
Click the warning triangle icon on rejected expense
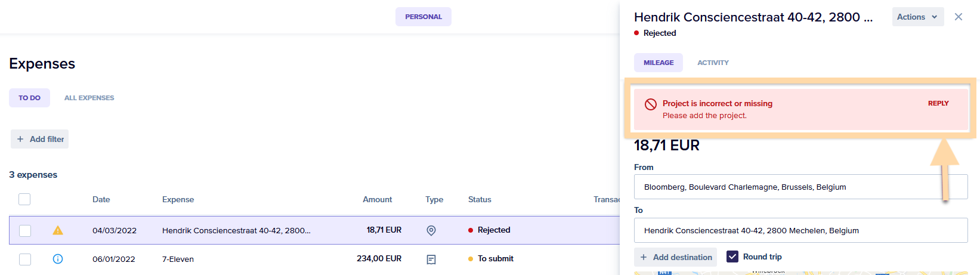(58, 230)
